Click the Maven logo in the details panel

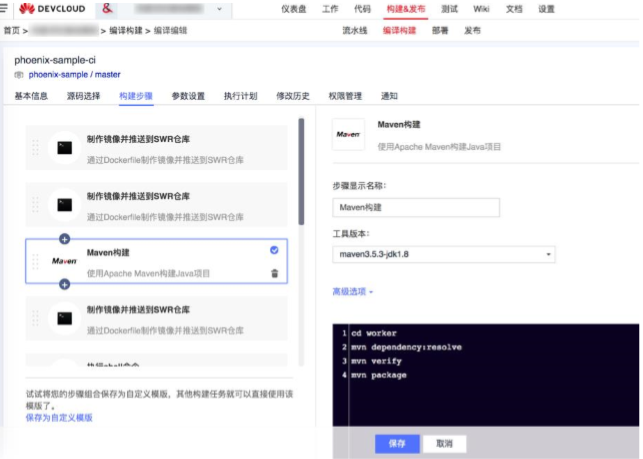tap(348, 134)
